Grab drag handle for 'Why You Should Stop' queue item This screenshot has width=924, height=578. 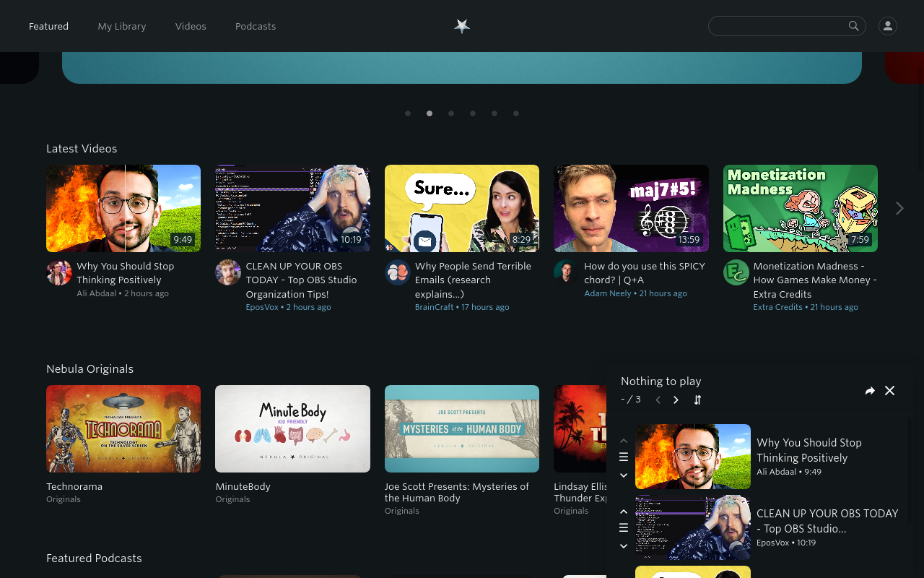point(624,457)
